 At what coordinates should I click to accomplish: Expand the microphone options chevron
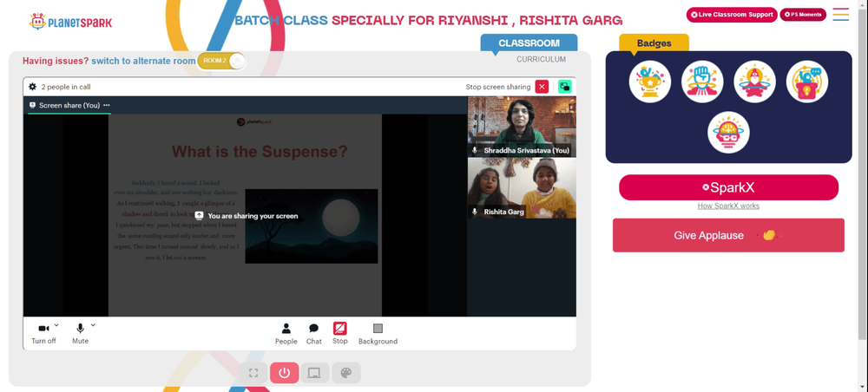[x=93, y=325]
